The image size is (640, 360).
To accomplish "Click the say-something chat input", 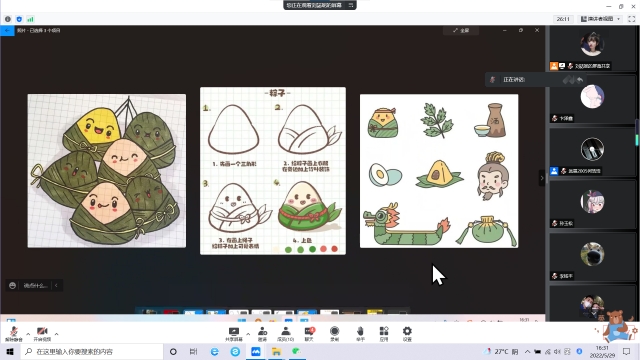I will click(x=36, y=285).
